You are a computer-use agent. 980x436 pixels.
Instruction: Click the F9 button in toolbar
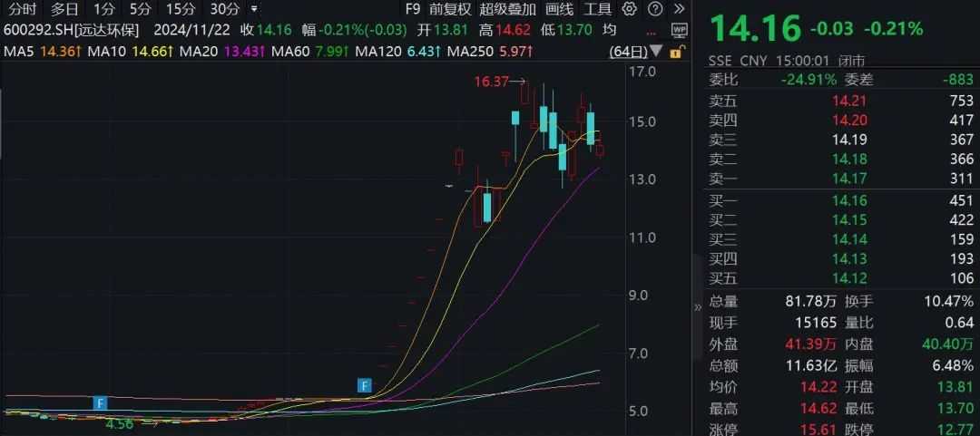413,10
